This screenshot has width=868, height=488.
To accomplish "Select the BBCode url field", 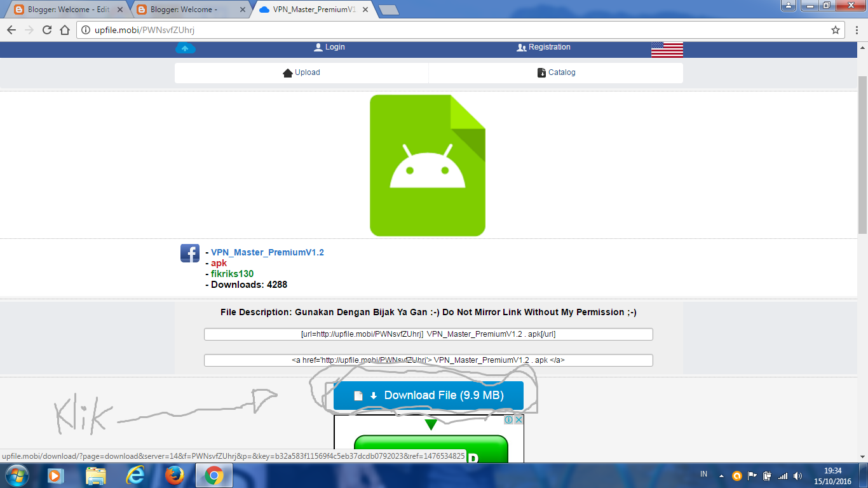I will [x=428, y=334].
